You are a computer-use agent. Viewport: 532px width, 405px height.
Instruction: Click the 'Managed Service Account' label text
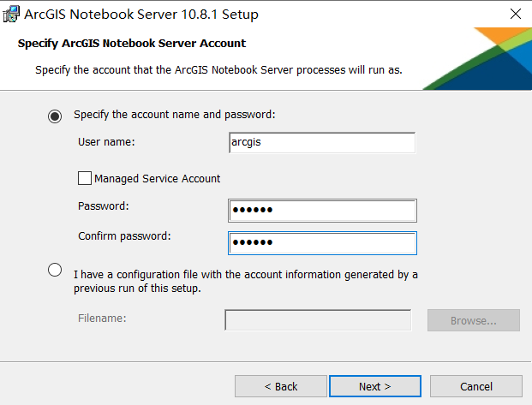(157, 178)
